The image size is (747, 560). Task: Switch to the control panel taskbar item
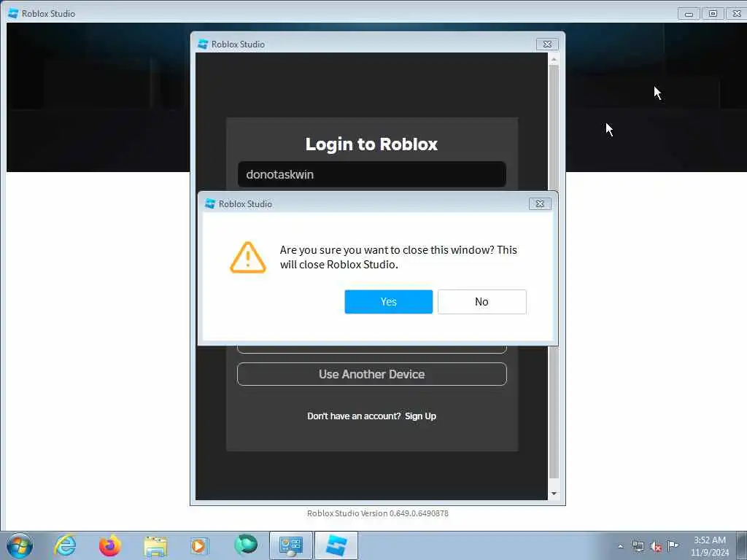point(291,545)
